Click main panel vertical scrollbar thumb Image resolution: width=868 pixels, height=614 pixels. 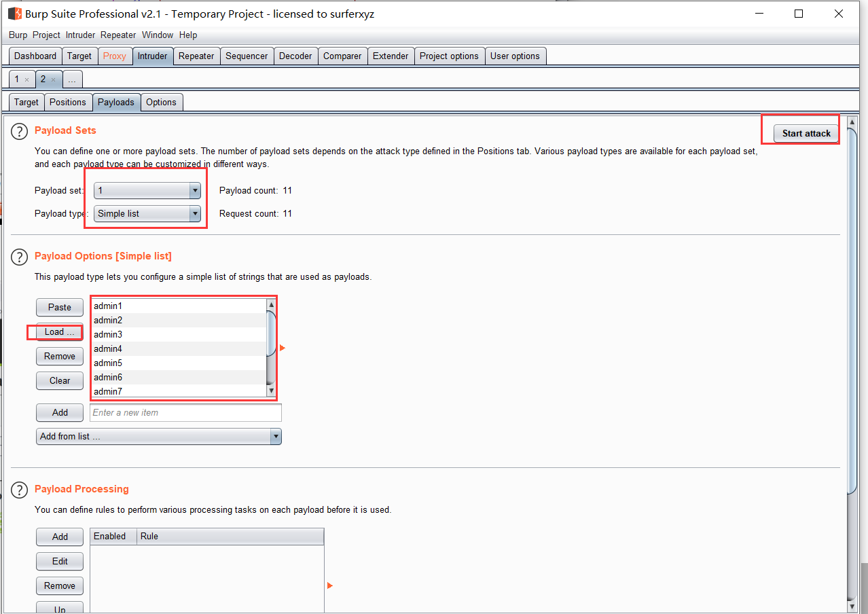[852, 310]
